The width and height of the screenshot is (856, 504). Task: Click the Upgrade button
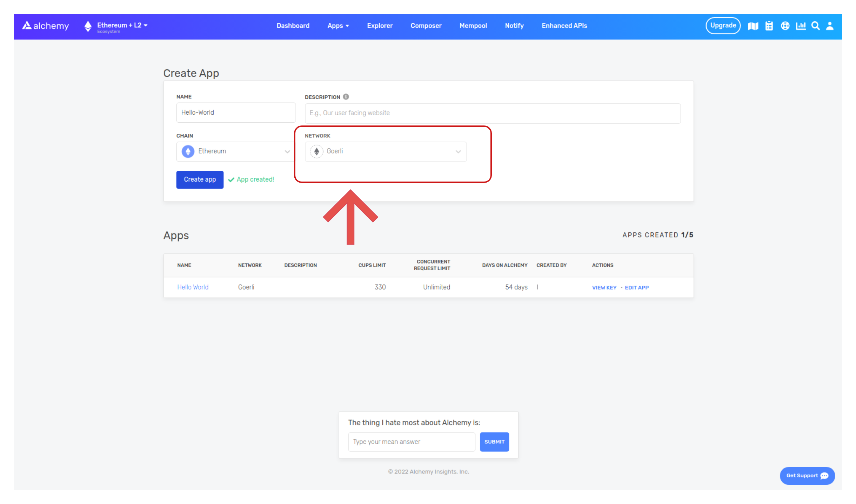pos(723,26)
